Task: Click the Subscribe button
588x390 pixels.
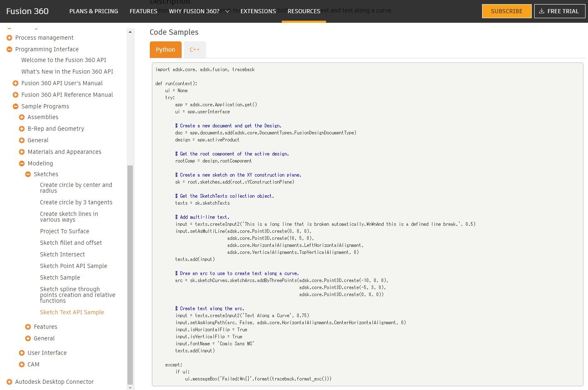Action: pyautogui.click(x=506, y=11)
